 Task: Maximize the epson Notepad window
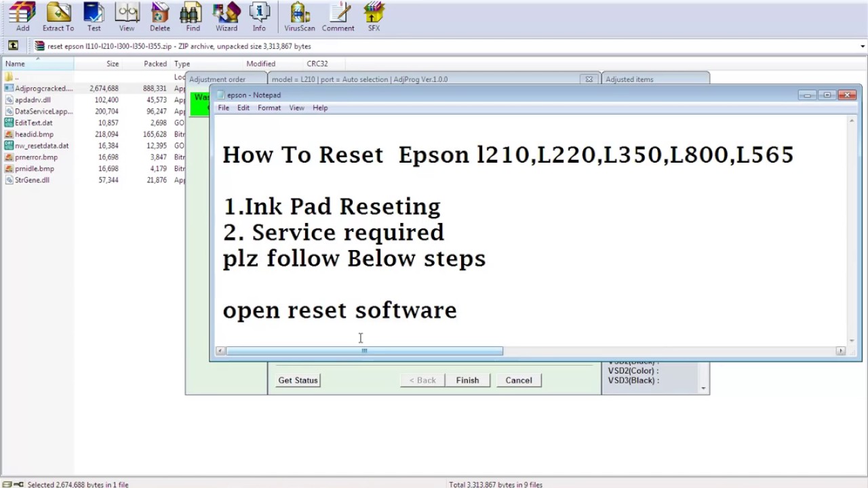point(827,95)
